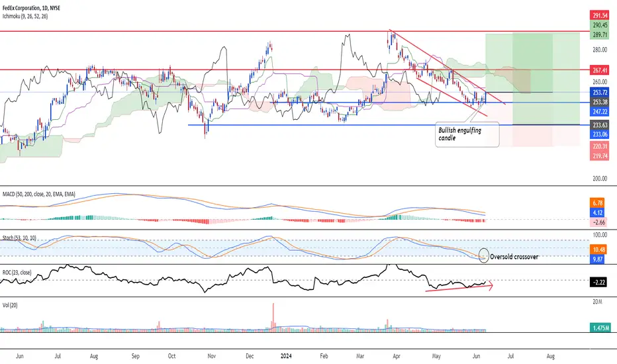Viewport: 617px width, 364px height.
Task: Click the MACD histogram value -2.66
Action: coord(597,222)
